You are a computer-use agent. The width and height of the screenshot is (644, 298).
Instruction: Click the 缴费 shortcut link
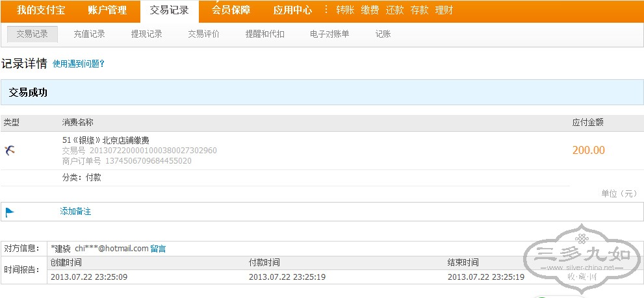point(370,10)
